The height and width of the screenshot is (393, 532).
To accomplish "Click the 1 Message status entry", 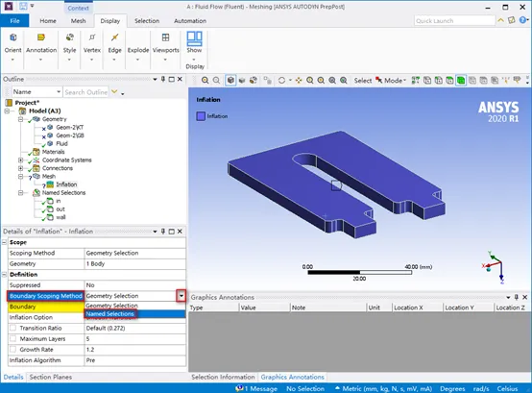I will pos(260,388).
